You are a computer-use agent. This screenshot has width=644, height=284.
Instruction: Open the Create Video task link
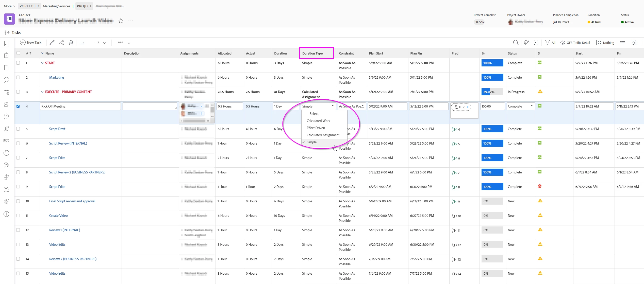(58, 216)
